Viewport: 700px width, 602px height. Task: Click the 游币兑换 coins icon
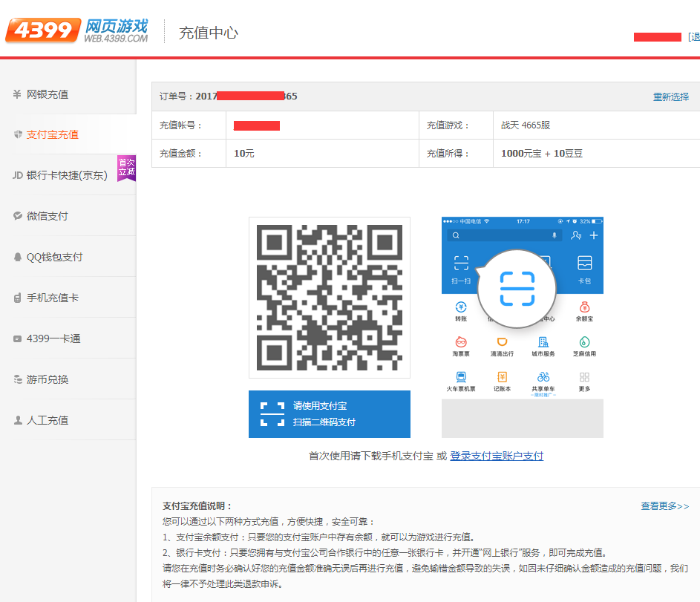(x=18, y=379)
